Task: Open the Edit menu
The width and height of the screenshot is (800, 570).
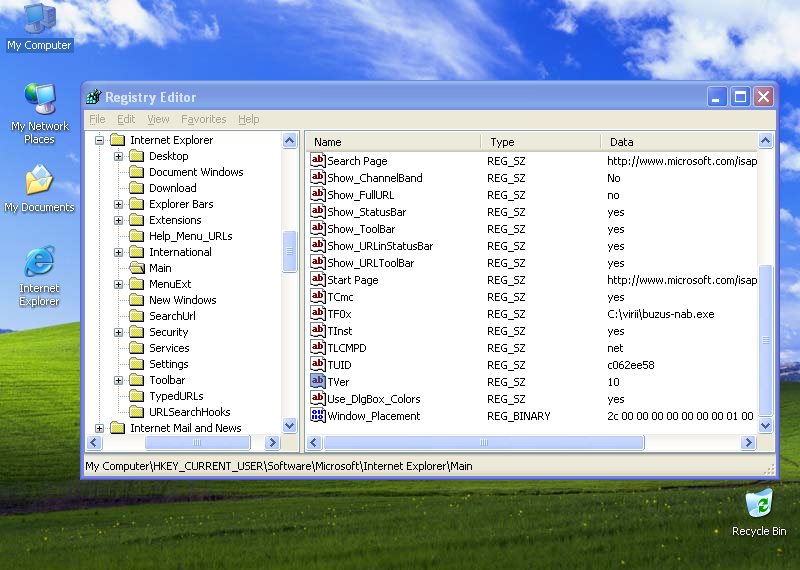Action: coord(126,119)
